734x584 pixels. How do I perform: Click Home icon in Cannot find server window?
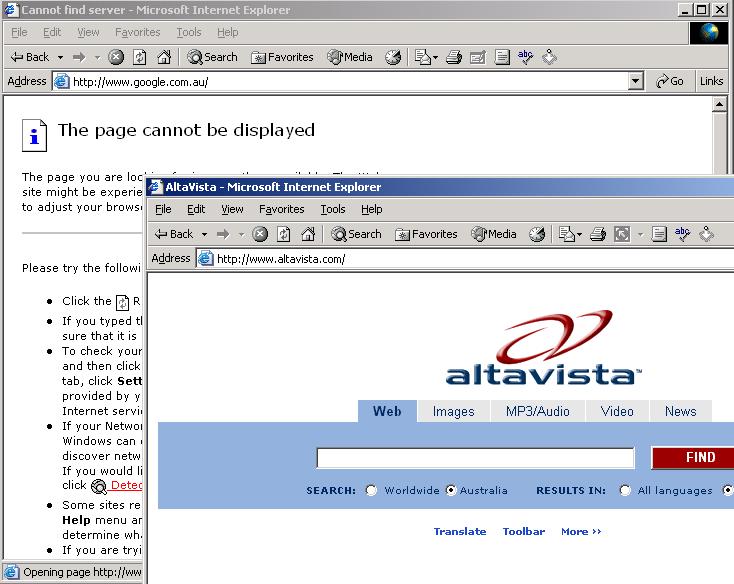(164, 57)
